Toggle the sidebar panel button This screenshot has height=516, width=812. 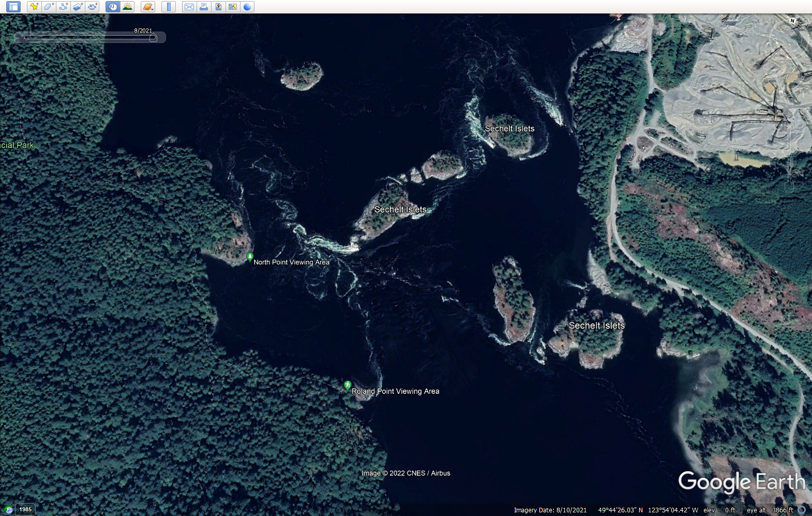pos(13,7)
